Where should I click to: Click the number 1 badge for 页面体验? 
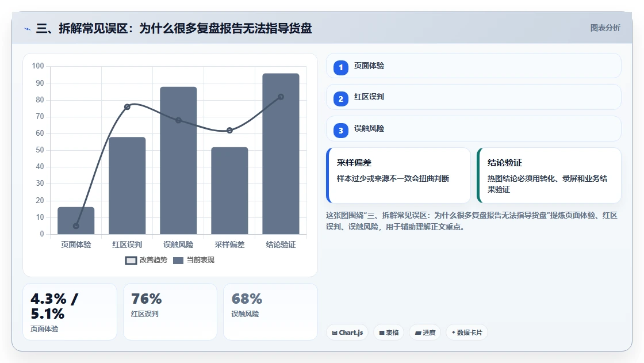(340, 67)
